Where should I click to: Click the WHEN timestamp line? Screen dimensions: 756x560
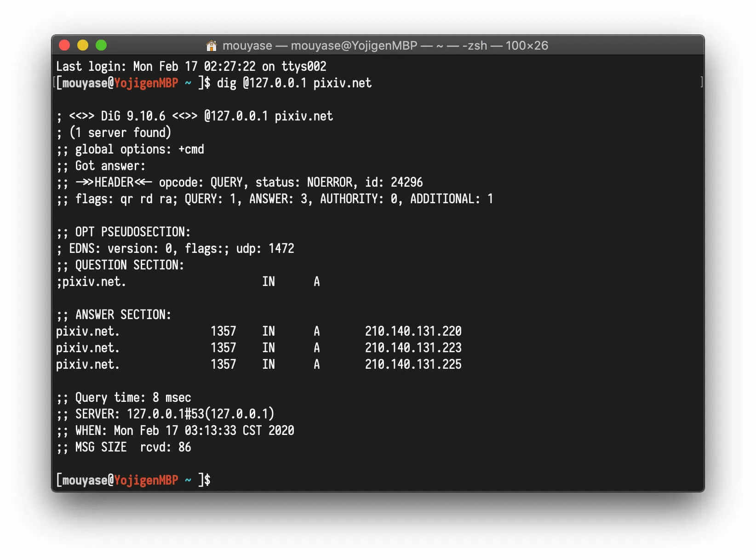click(176, 431)
